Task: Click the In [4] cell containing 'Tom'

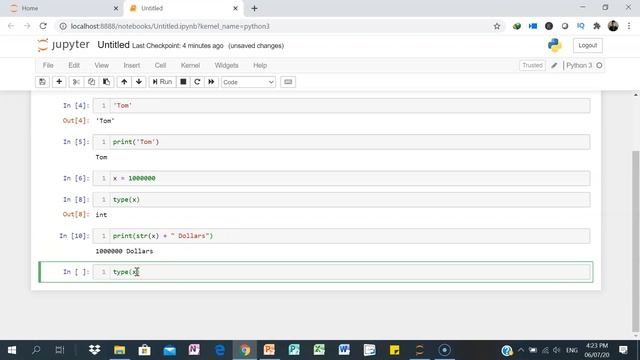Action: tap(341, 106)
